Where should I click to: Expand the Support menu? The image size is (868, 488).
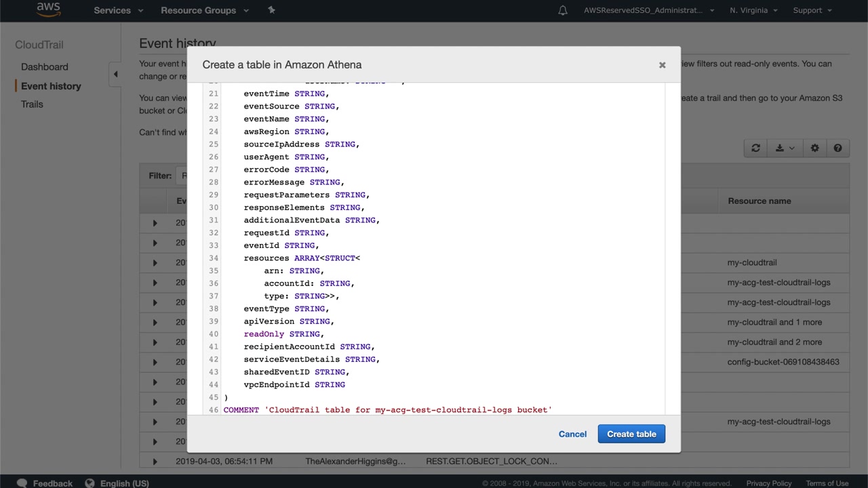click(812, 10)
